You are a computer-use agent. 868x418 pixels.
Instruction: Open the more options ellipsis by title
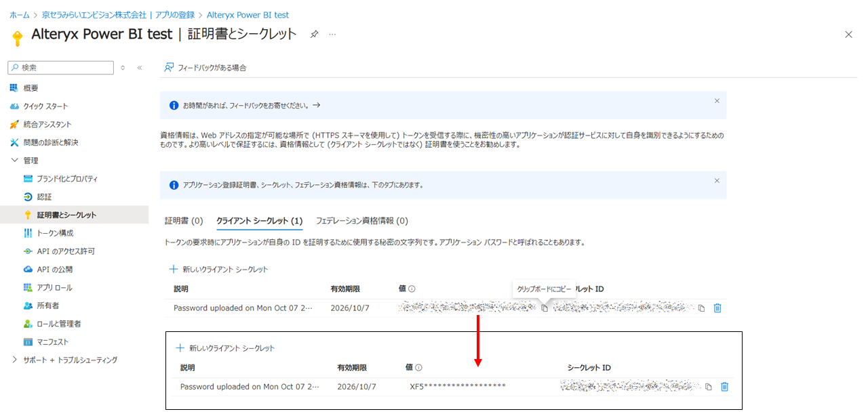tap(332, 34)
